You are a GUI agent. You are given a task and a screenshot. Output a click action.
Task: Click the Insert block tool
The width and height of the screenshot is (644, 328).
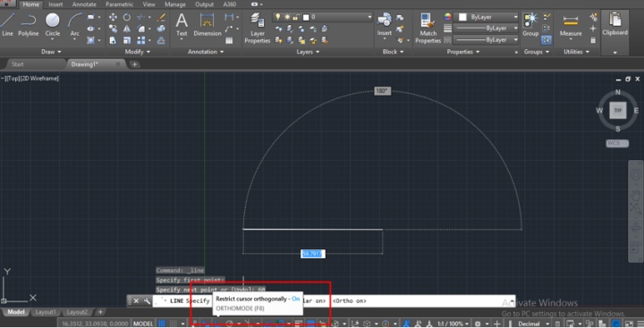pos(385,25)
